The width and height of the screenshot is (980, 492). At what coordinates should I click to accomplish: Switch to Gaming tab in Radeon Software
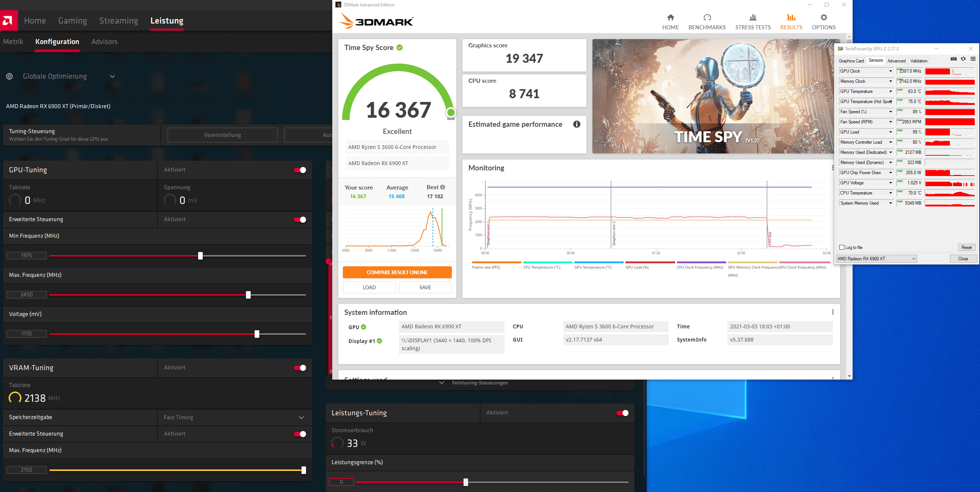(x=73, y=21)
